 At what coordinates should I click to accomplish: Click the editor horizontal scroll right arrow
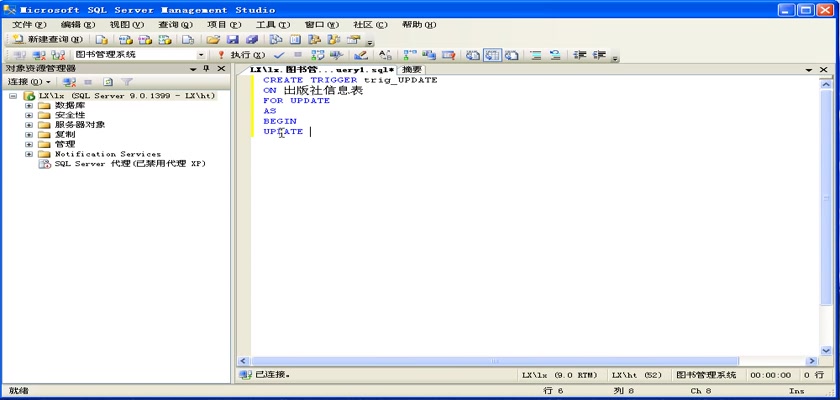click(x=812, y=361)
